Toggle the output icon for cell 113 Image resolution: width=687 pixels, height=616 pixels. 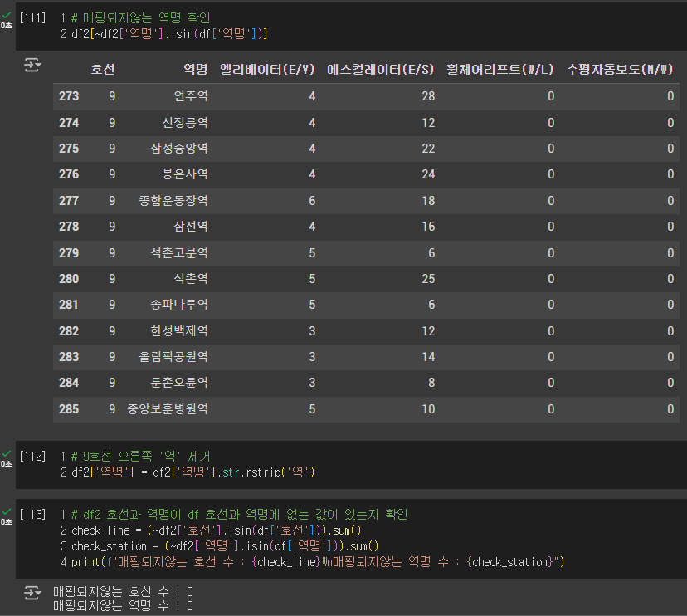[32, 593]
